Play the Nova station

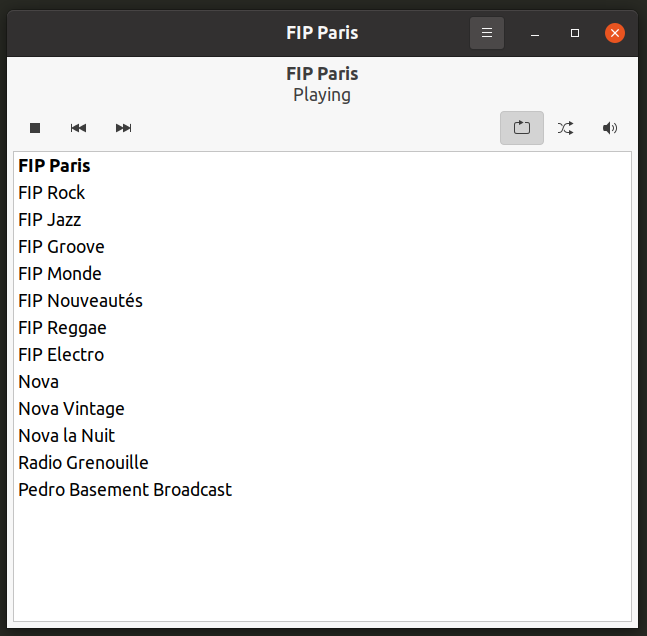click(39, 382)
